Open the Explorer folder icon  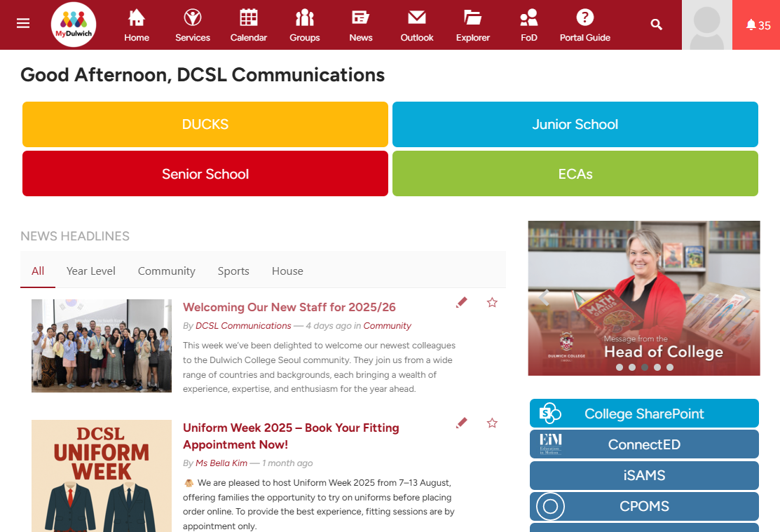coord(473,18)
